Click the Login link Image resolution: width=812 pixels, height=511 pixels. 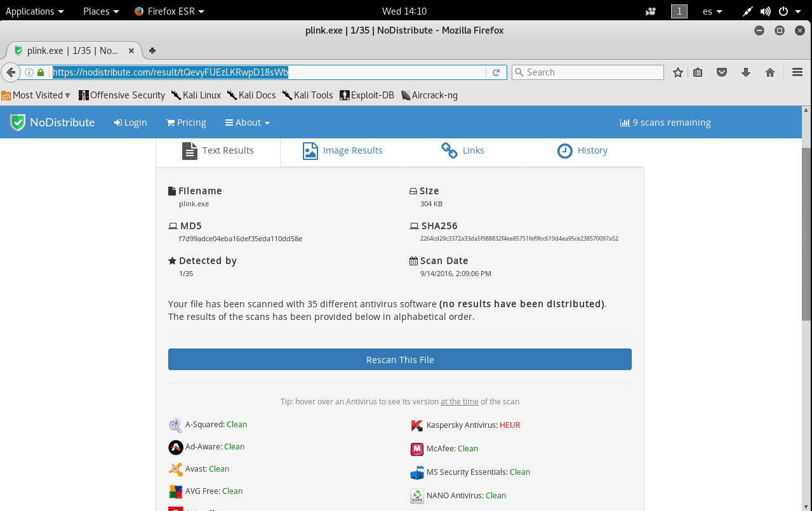click(x=130, y=123)
